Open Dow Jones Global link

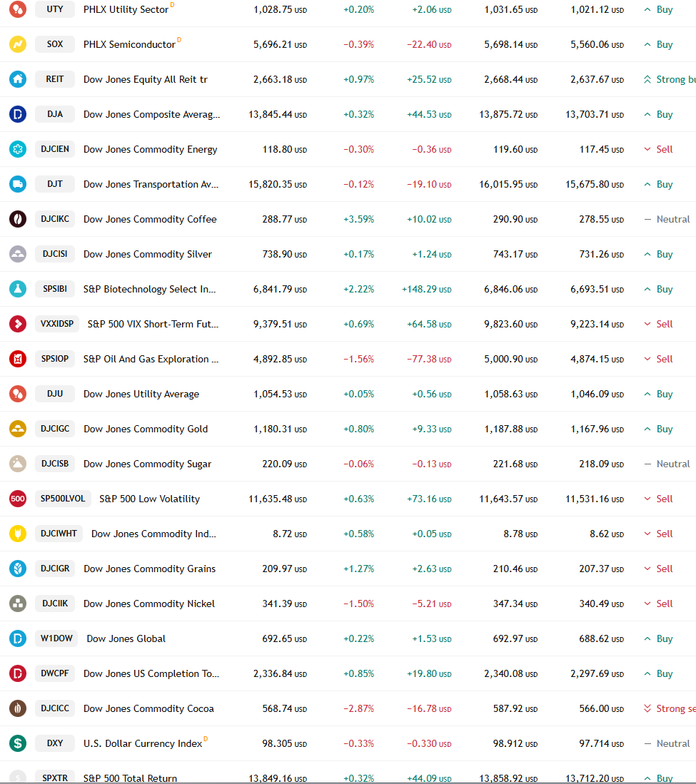click(x=126, y=638)
